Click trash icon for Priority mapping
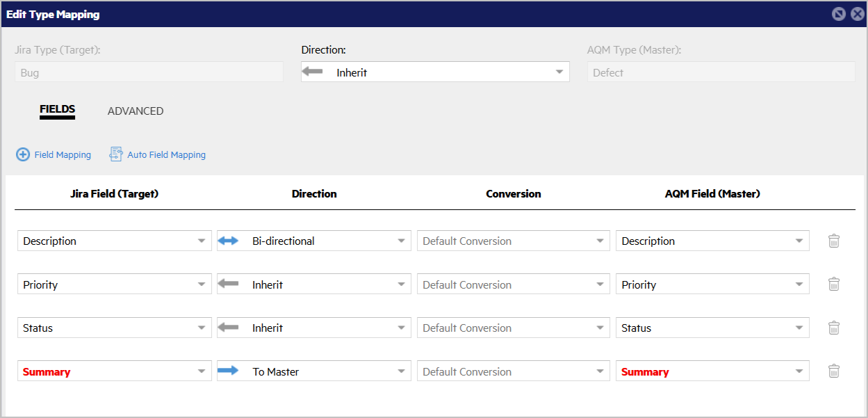The width and height of the screenshot is (868, 418). pyautogui.click(x=834, y=284)
